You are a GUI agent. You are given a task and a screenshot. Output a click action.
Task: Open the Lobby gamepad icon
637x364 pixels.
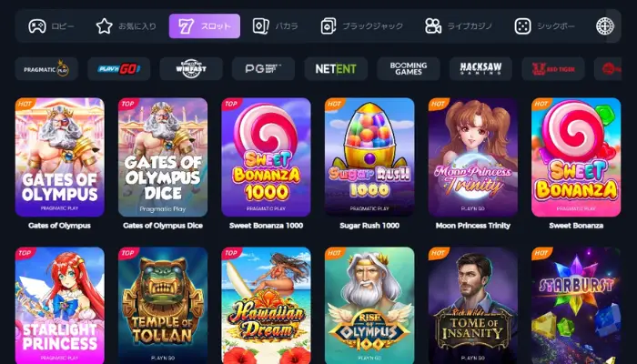[37, 26]
